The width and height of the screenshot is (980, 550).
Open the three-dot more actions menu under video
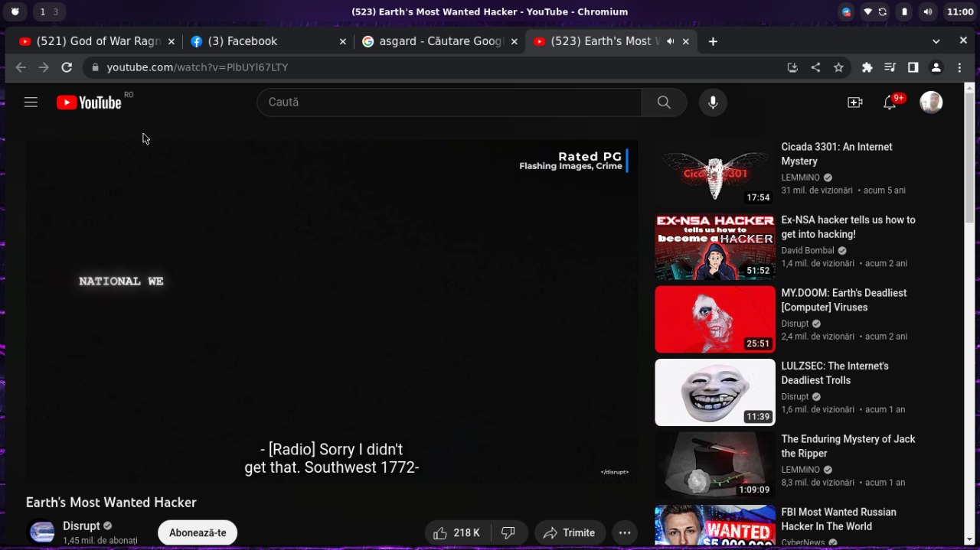pyautogui.click(x=625, y=533)
